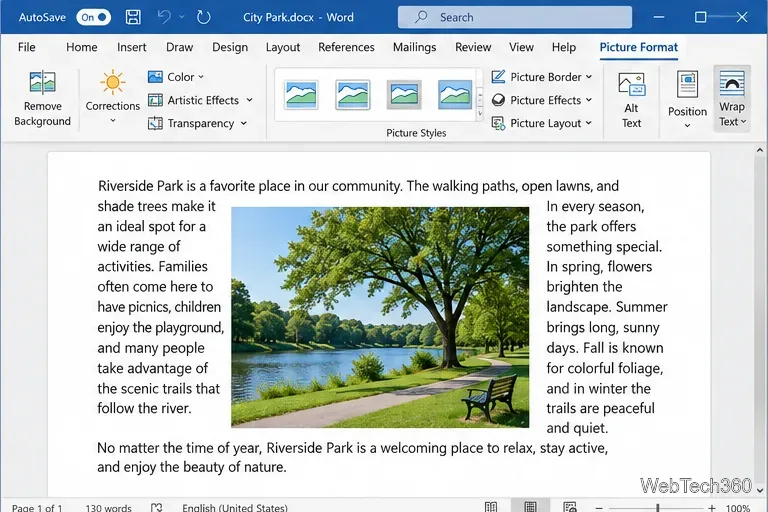Switch to Web Layout view icon
Image resolution: width=768 pixels, height=512 pixels.
pyautogui.click(x=570, y=507)
